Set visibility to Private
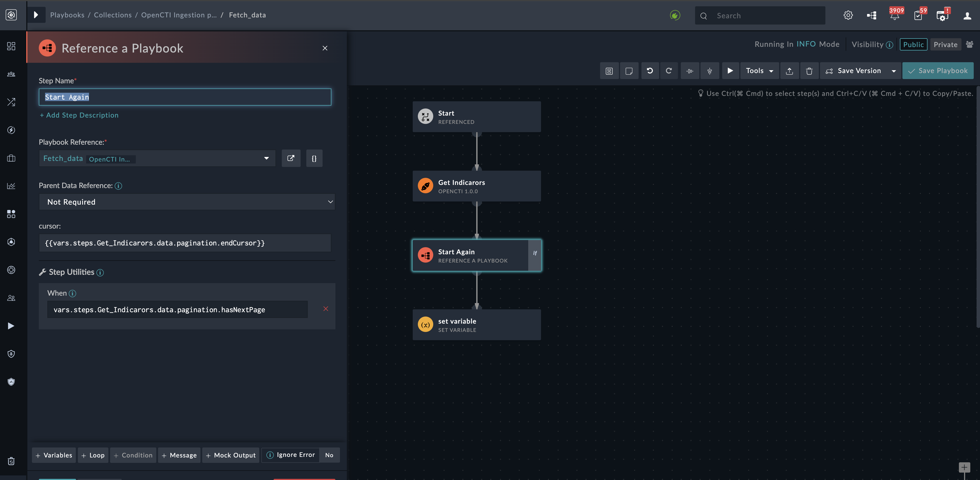The image size is (980, 480). tap(945, 45)
